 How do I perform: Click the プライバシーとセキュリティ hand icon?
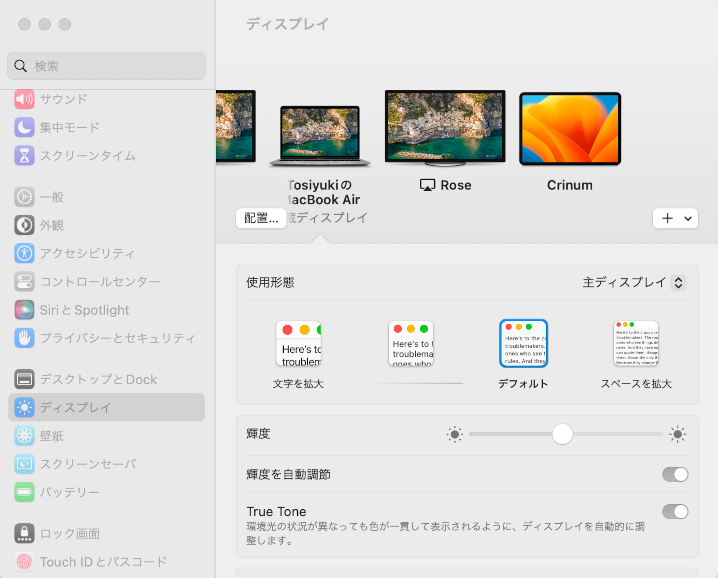24,338
